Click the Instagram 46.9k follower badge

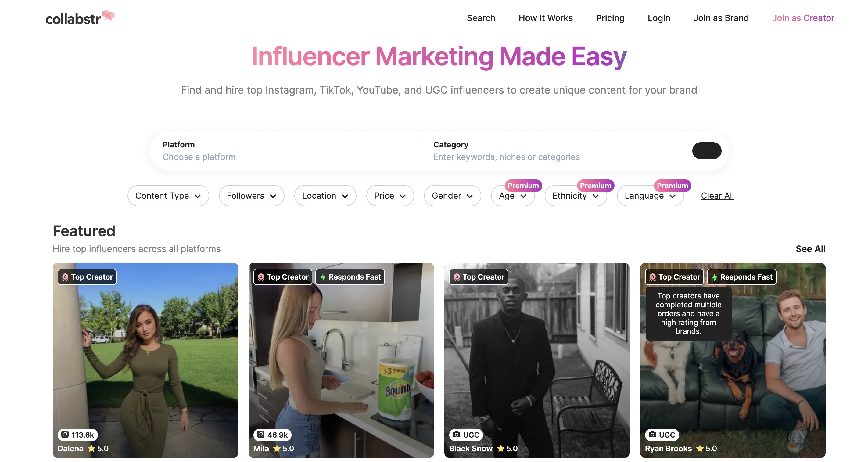click(x=273, y=435)
